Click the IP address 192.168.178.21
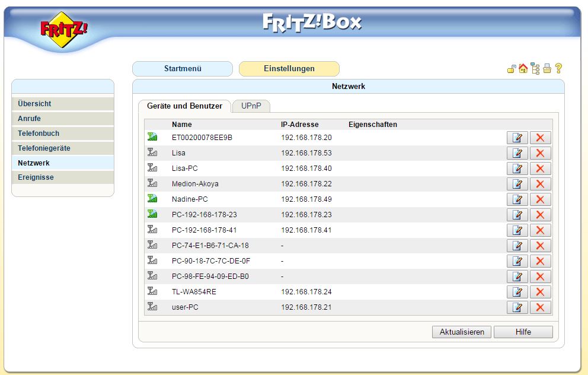Viewport: 588px width, 375px height. pyautogui.click(x=306, y=307)
